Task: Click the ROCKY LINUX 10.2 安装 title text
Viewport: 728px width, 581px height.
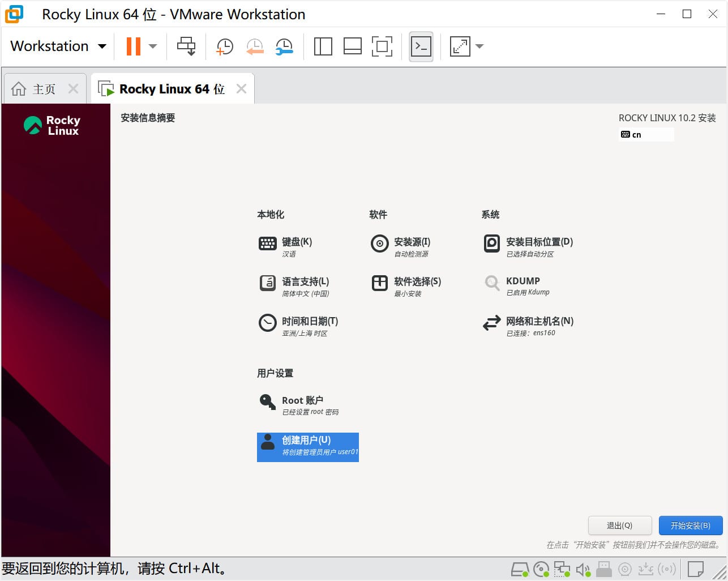Action: [667, 118]
